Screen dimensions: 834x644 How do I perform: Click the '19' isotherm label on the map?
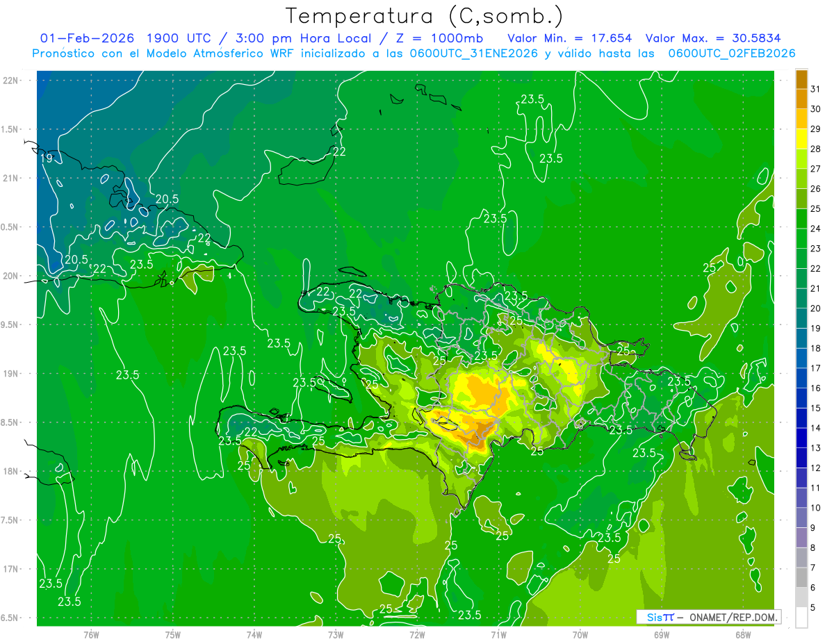point(46,158)
